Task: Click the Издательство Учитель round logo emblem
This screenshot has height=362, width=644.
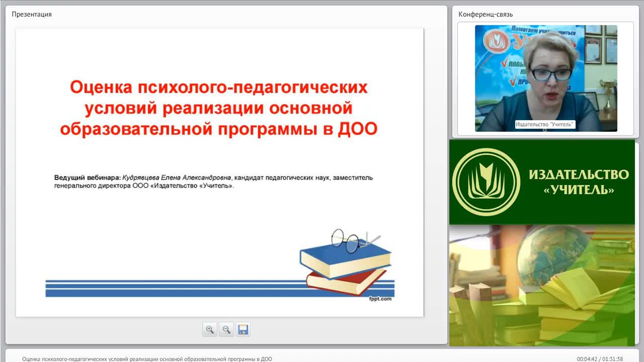Action: 486,182
